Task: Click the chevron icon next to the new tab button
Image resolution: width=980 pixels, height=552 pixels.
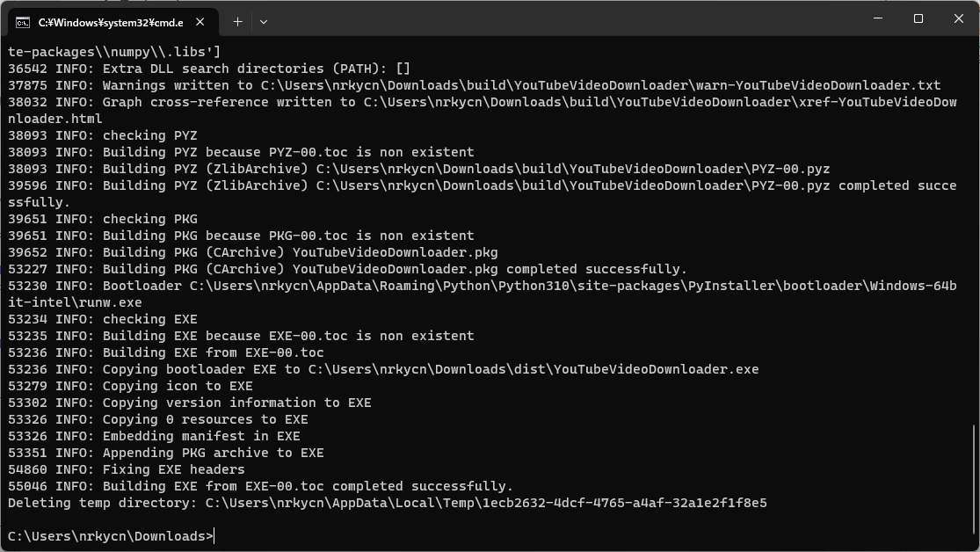Action: pyautogui.click(x=263, y=21)
